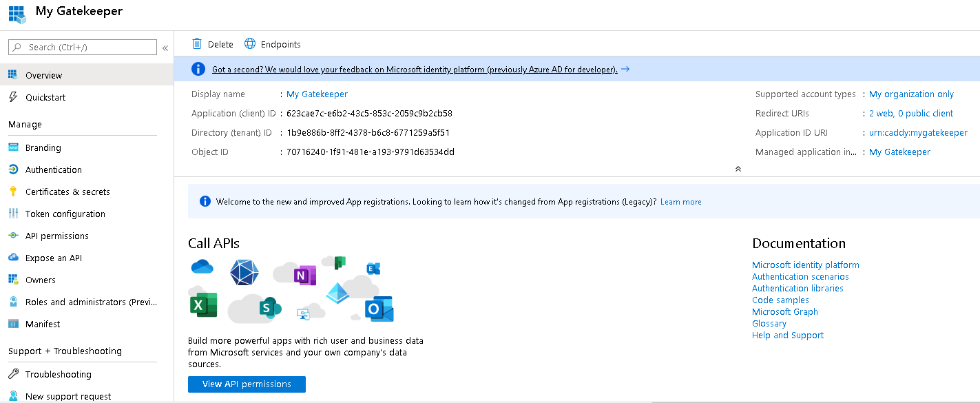This screenshot has width=980, height=403.
Task: Click the Endpoints toolbar button label
Action: pos(281,44)
